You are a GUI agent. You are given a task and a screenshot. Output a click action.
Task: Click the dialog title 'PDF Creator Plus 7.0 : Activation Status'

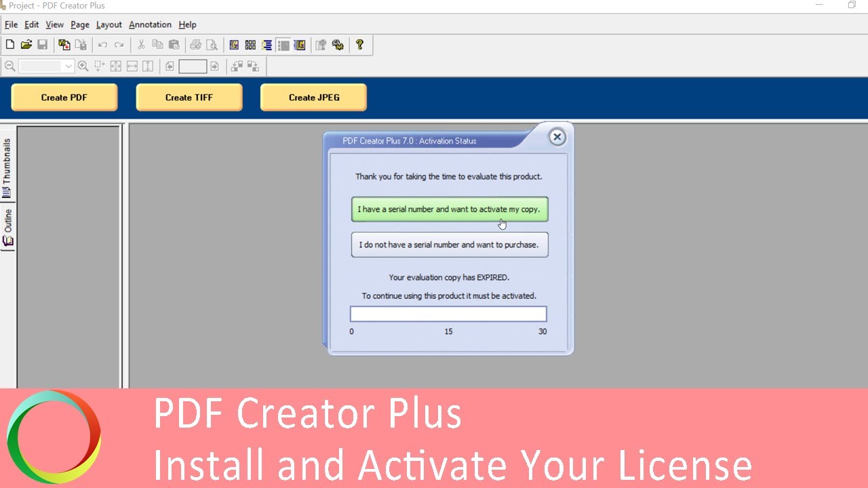[x=409, y=141]
